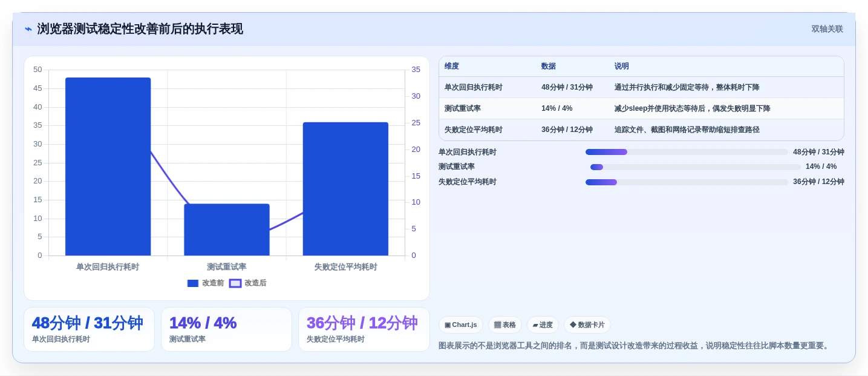This screenshot has width=868, height=376.
Task: Toggle the 改造前 legend swatch
Action: pos(193,283)
